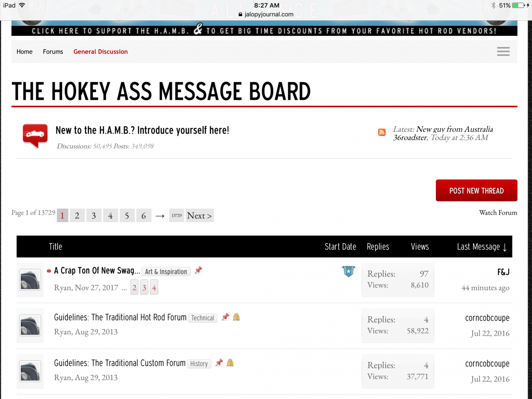Click the pin icon on A Crap Ton Of New Swag thread
The width and height of the screenshot is (532, 399).
click(198, 270)
